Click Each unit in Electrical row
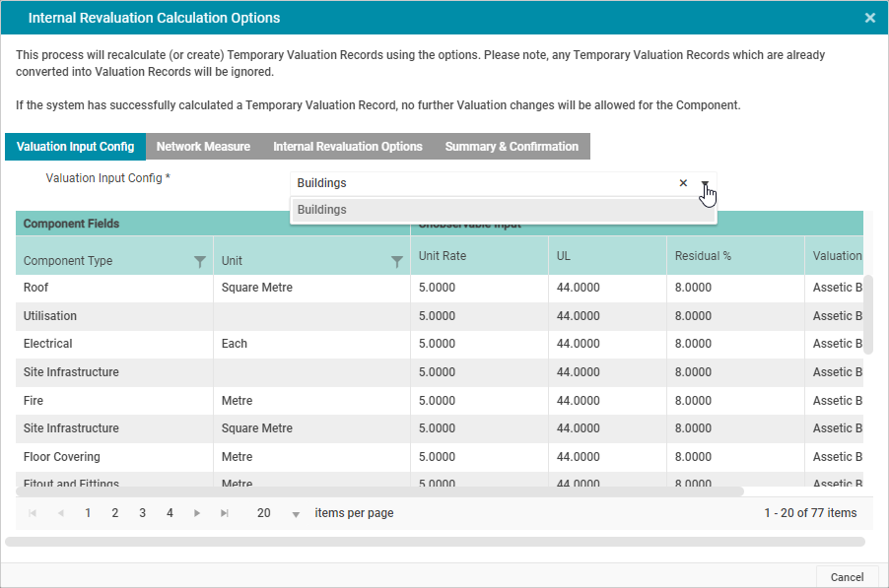 [235, 344]
